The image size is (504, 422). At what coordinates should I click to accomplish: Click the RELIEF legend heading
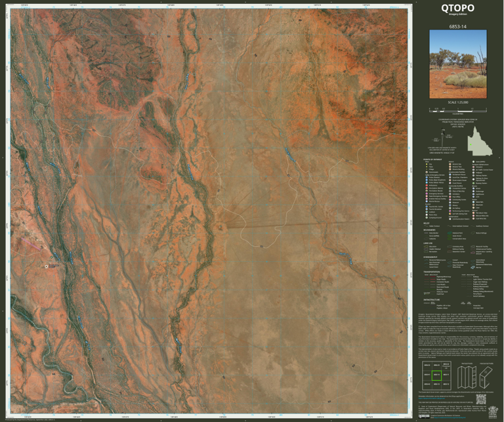(426, 223)
